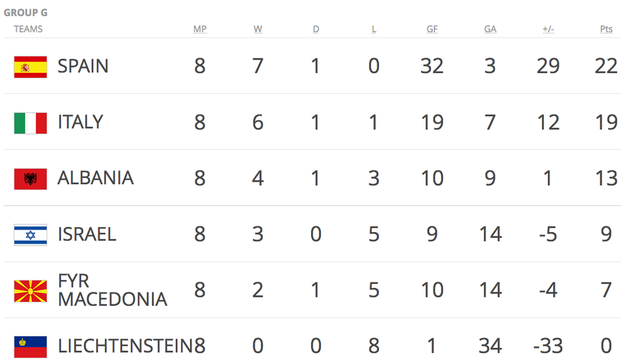Click the Spain flag icon
Viewport: 621px width, 364px height.
click(x=30, y=67)
